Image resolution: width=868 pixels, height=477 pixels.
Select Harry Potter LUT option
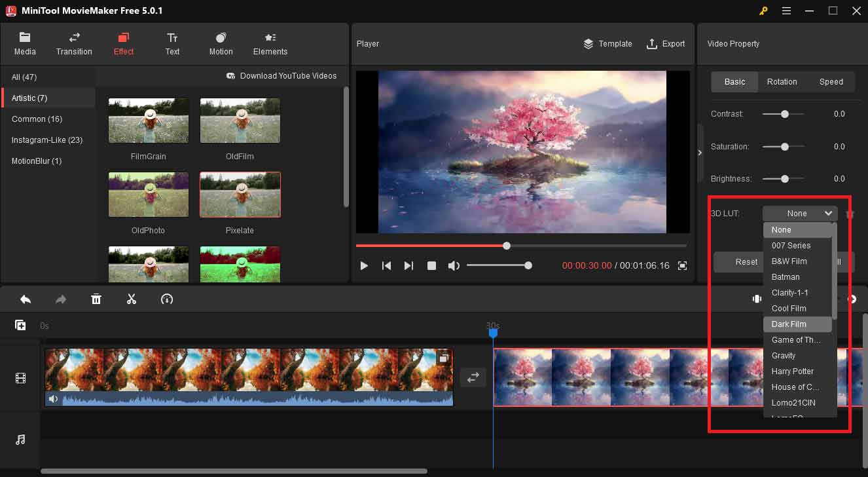(797, 372)
